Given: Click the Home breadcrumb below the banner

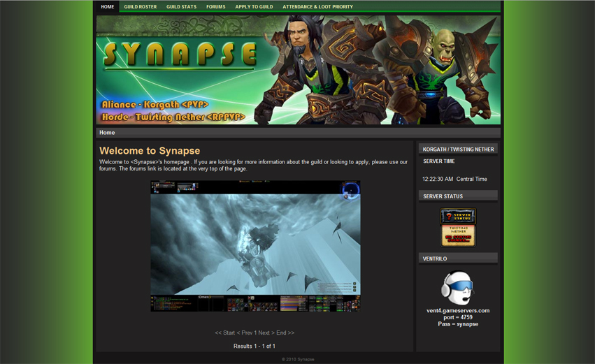Looking at the screenshot, I should [x=107, y=133].
